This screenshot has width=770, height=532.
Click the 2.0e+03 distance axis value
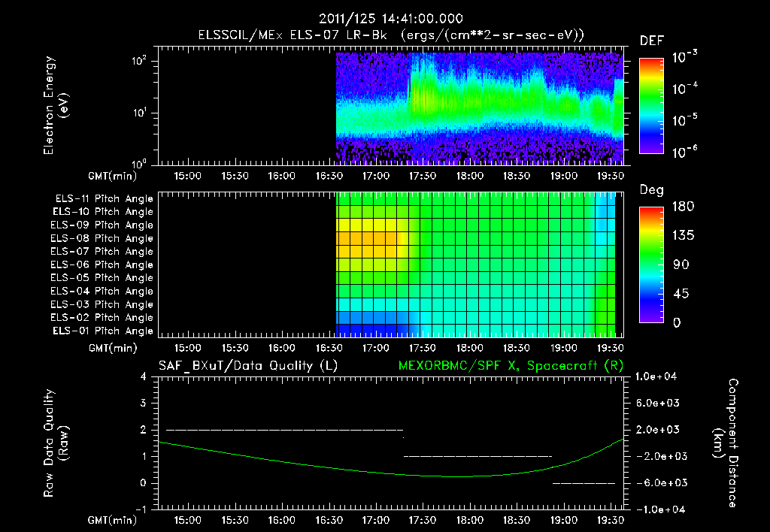click(658, 429)
